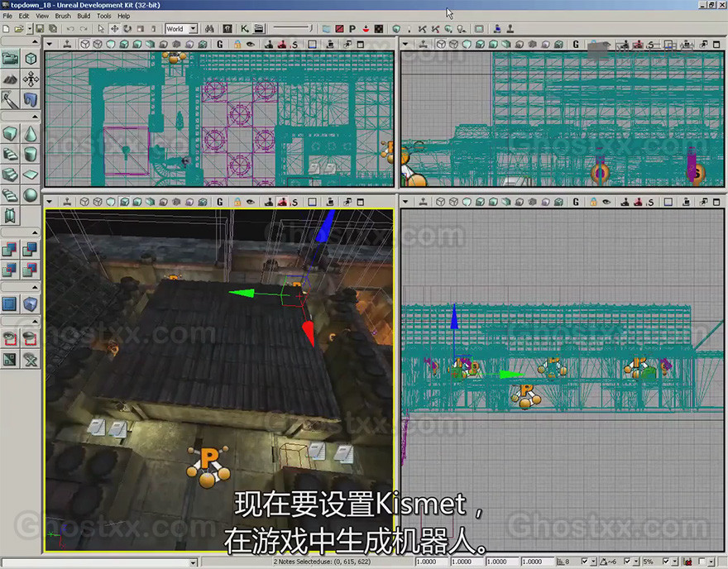This screenshot has width=728, height=569.
Task: Open the File menu
Action: tap(7, 16)
